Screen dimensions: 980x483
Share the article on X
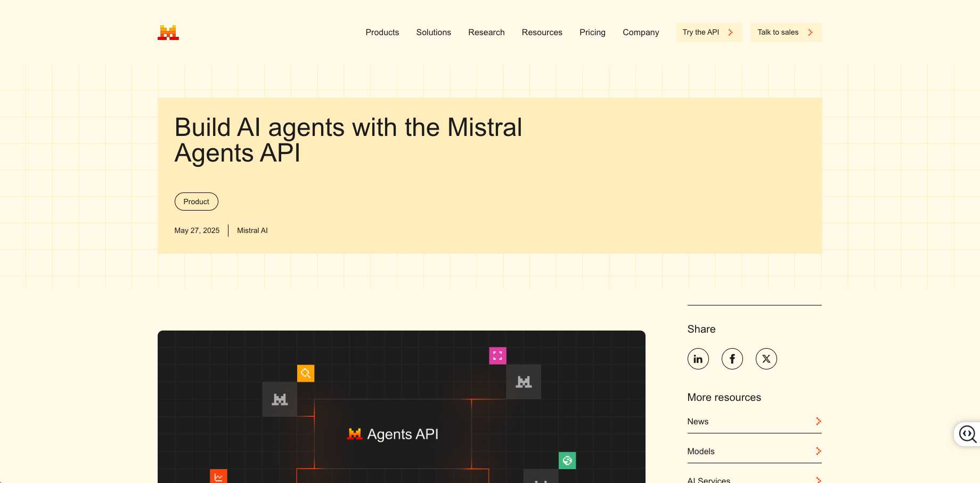(x=766, y=358)
